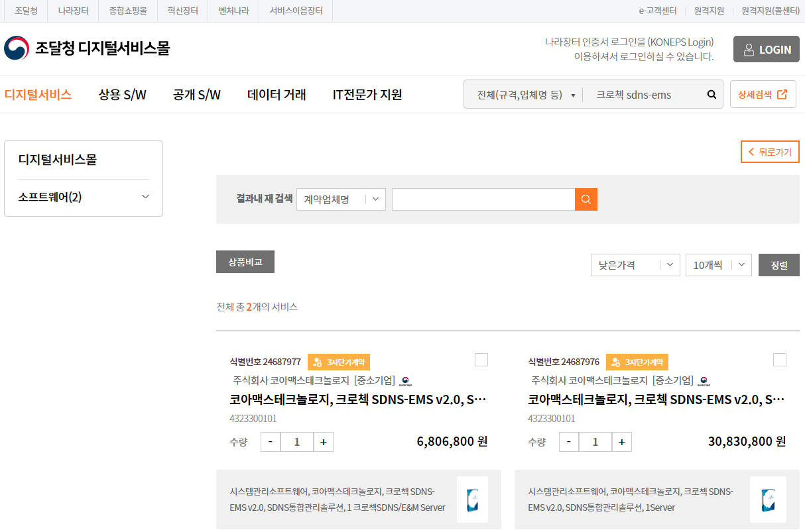Click the 조달청 디지털서비스몰 logo
The width and height of the screenshot is (805, 532).
[87, 48]
